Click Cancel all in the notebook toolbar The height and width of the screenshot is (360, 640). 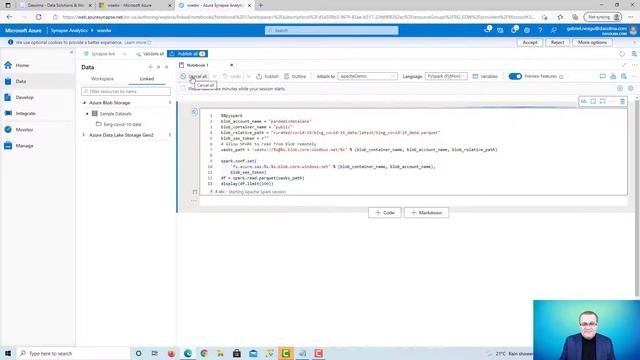194,76
